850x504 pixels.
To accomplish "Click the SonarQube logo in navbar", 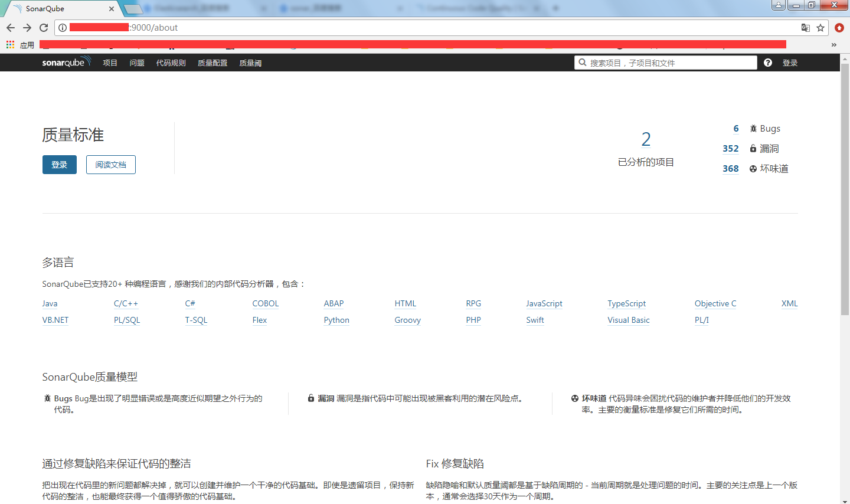I will pyautogui.click(x=66, y=62).
